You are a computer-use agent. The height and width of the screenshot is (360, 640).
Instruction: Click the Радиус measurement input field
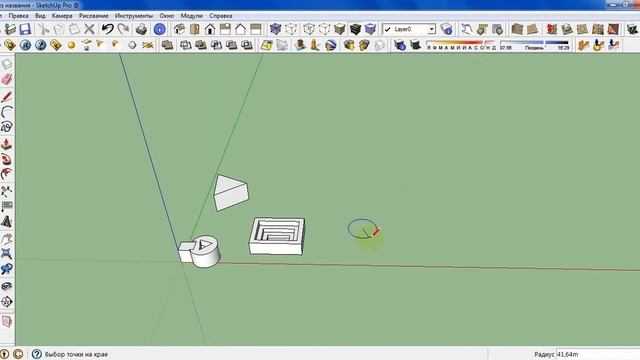tap(598, 354)
